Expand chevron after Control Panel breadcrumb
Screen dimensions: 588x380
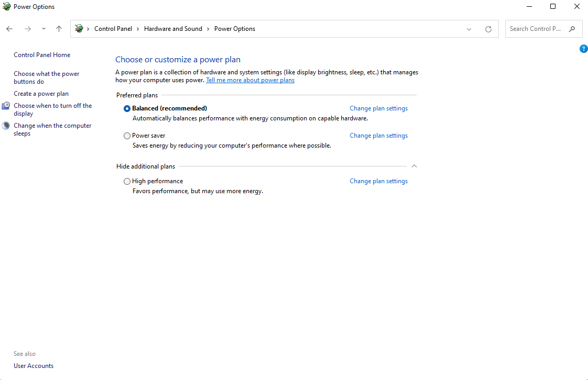point(138,29)
